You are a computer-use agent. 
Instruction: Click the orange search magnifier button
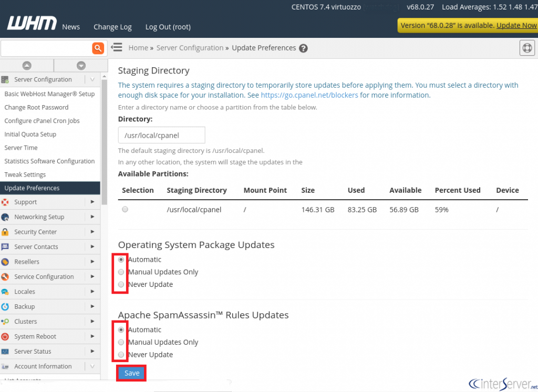[x=98, y=48]
